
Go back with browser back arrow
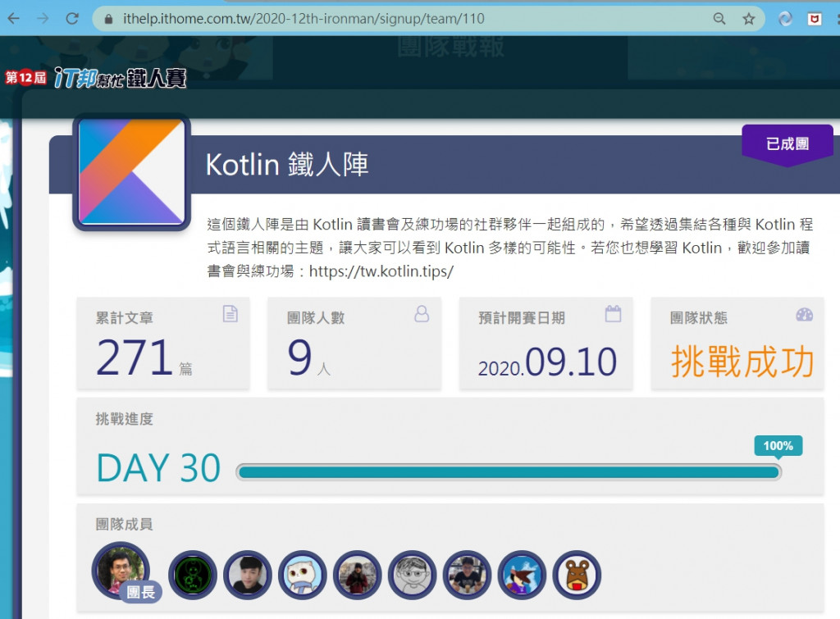click(14, 19)
